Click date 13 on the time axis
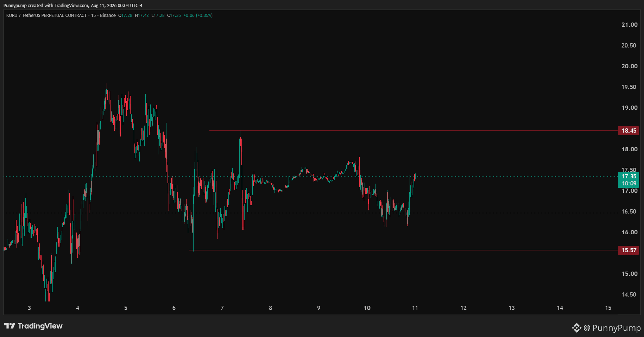This screenshot has height=337, width=644. [512, 308]
